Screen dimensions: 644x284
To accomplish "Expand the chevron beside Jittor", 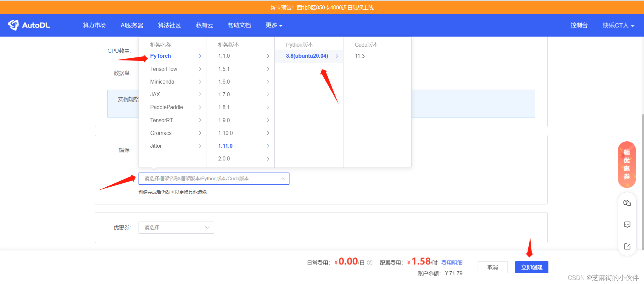I will [x=200, y=146].
